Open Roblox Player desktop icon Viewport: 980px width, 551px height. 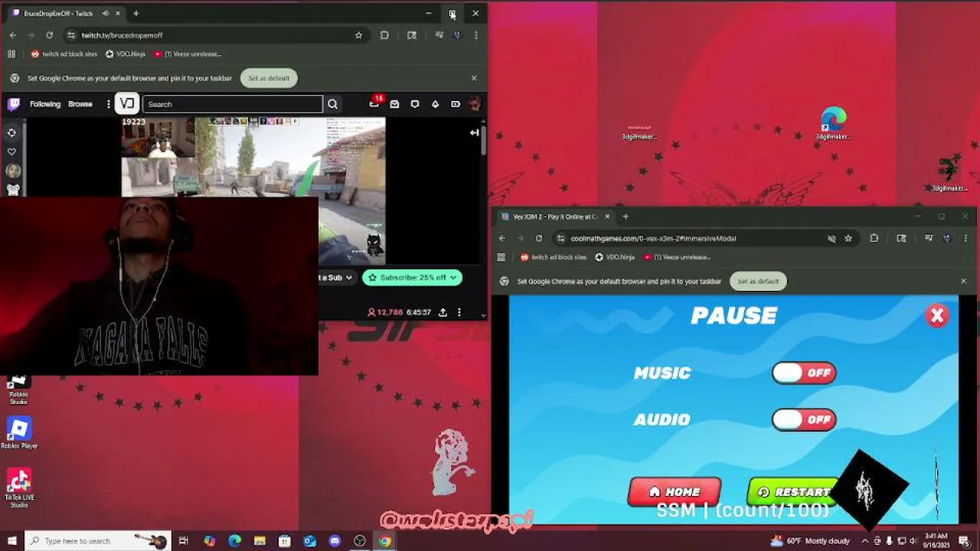(19, 433)
